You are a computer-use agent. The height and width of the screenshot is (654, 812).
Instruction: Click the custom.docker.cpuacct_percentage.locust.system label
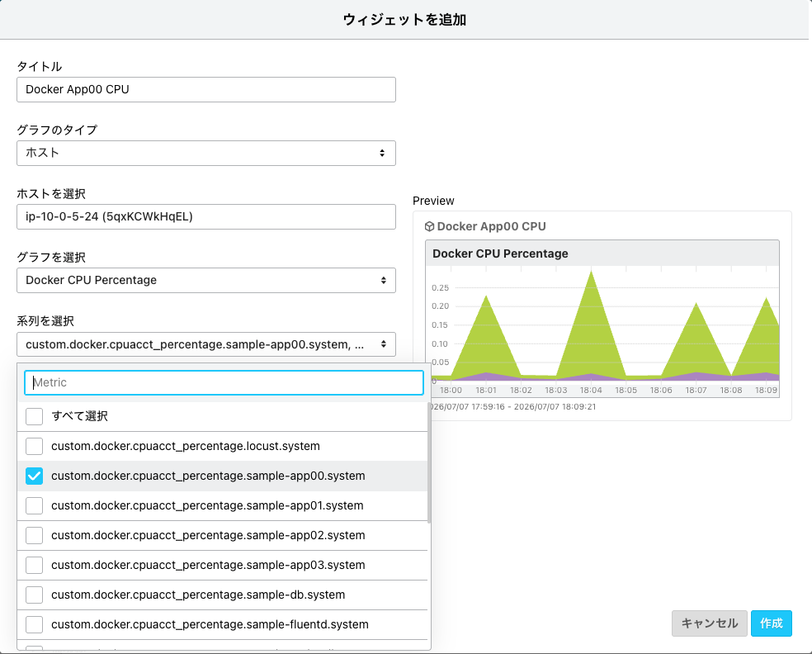186,446
